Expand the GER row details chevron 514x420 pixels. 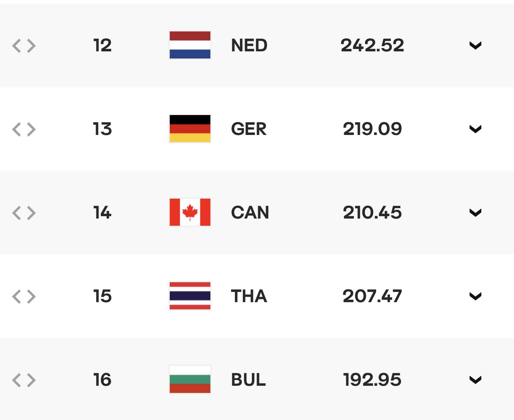475,129
